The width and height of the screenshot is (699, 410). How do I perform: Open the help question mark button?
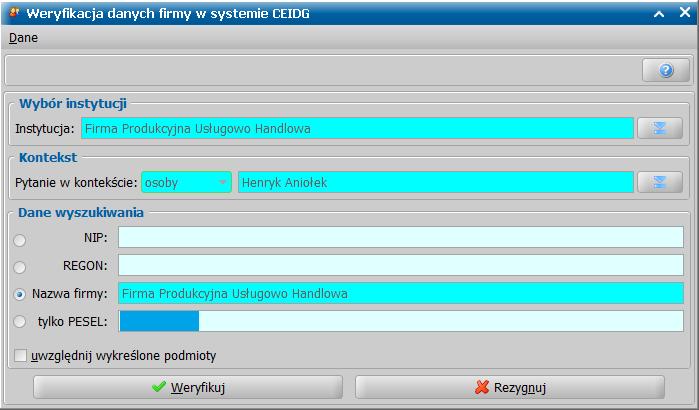coord(666,70)
